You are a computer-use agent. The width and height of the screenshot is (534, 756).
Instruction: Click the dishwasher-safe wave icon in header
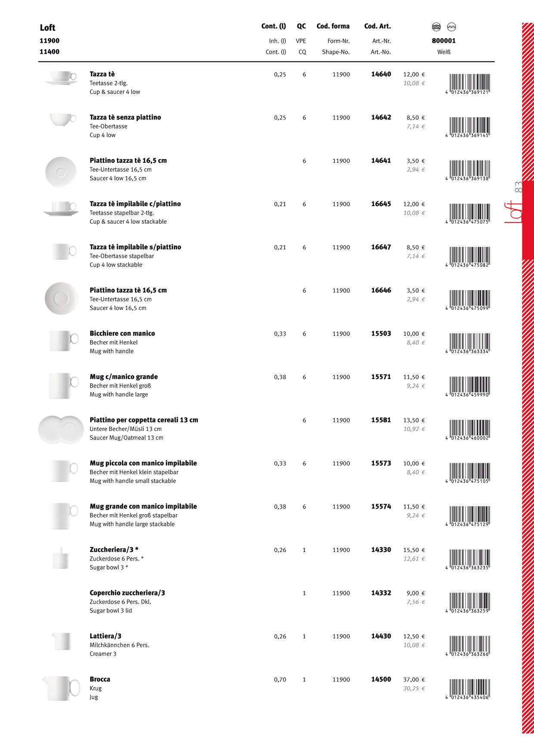pyautogui.click(x=436, y=27)
